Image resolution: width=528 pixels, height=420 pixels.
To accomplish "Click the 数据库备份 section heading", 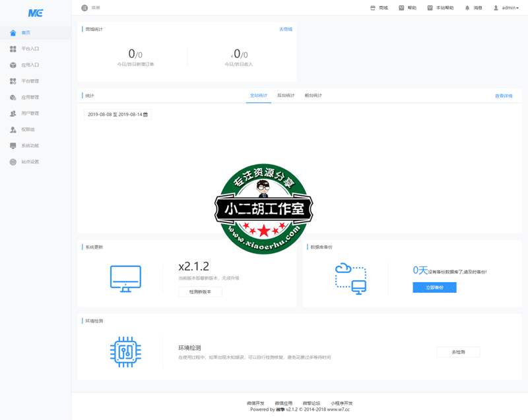I will [321, 247].
